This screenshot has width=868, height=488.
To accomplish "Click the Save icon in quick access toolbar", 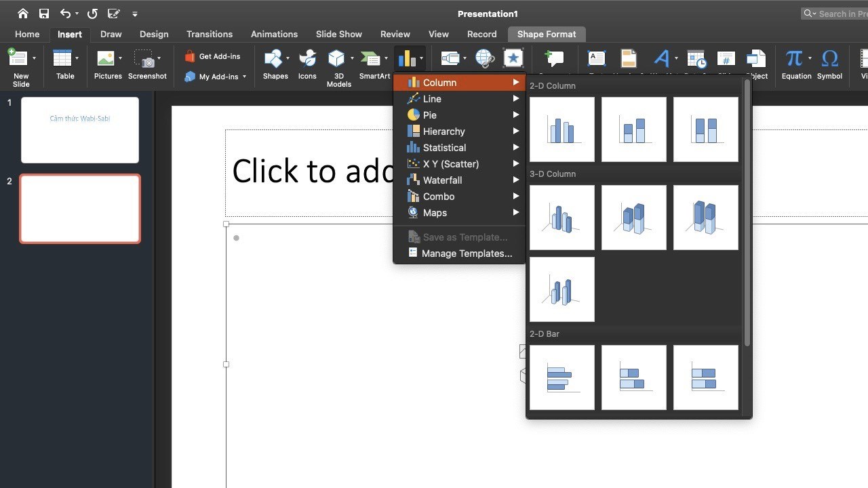I will [44, 14].
